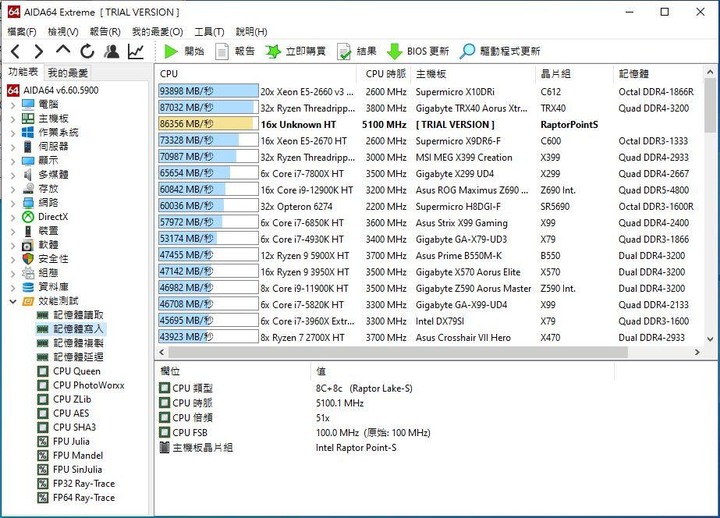Expand the 伺服器 tree node
The height and width of the screenshot is (518, 720).
pos(12,147)
